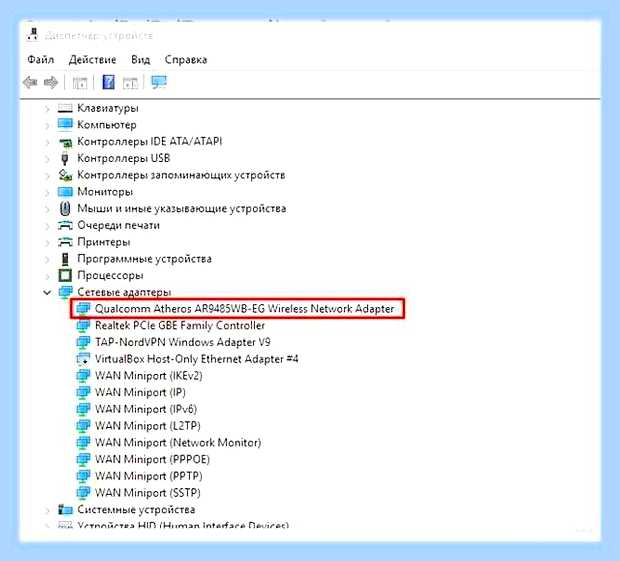Click the Back arrow toolbar icon
Image resolution: width=620 pixels, height=561 pixels.
30,83
